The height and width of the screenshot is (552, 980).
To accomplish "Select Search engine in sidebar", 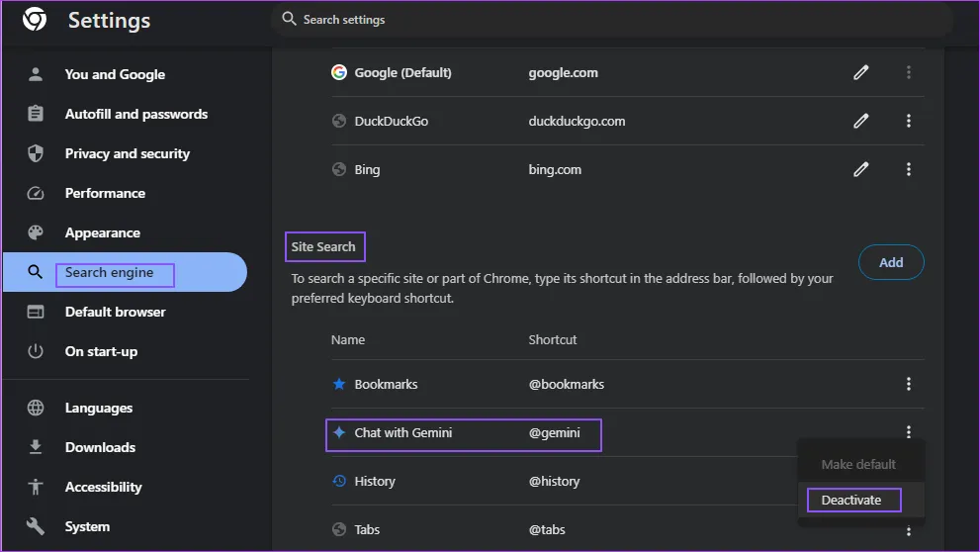I will tap(125, 272).
